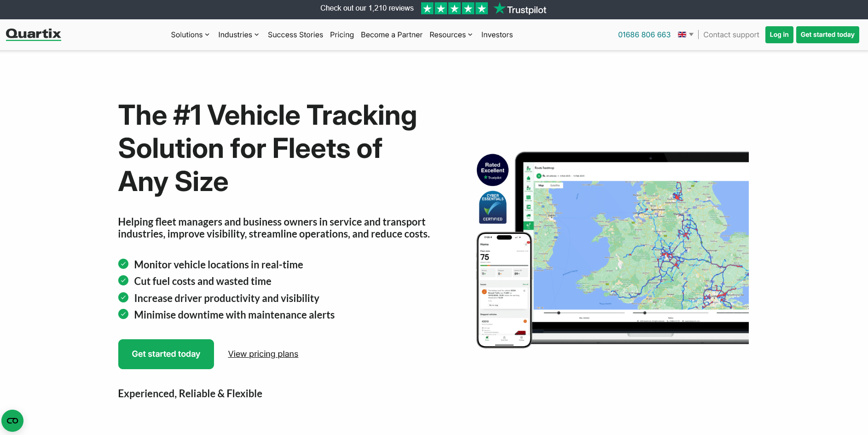
Task: Click Minimise downtime with maintenance alerts text
Action: pos(234,315)
